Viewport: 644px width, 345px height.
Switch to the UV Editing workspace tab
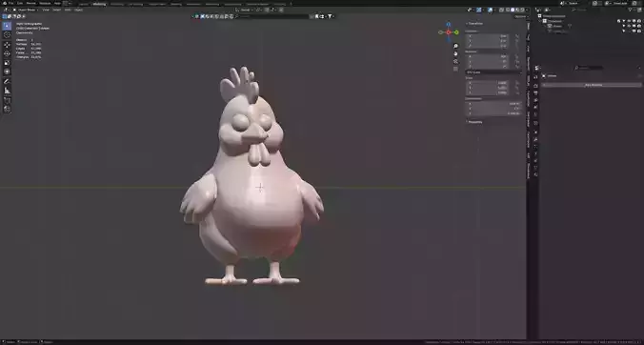[135, 4]
